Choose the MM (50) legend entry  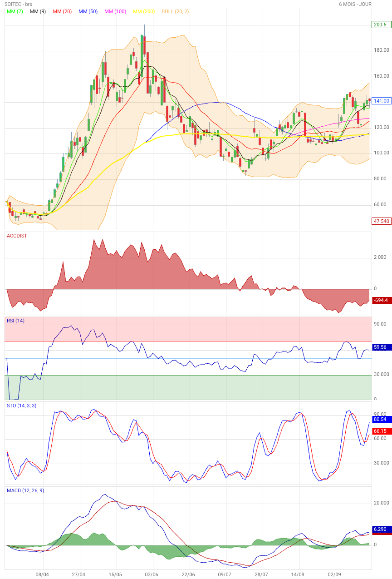point(88,11)
